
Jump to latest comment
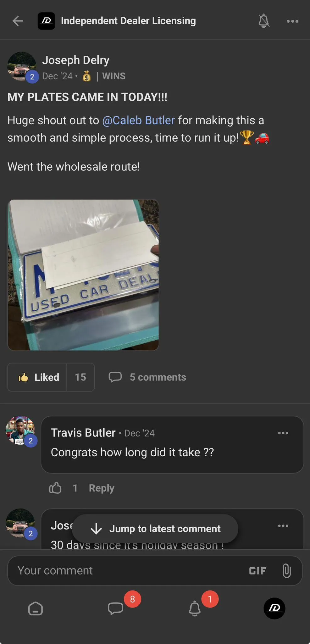155,529
